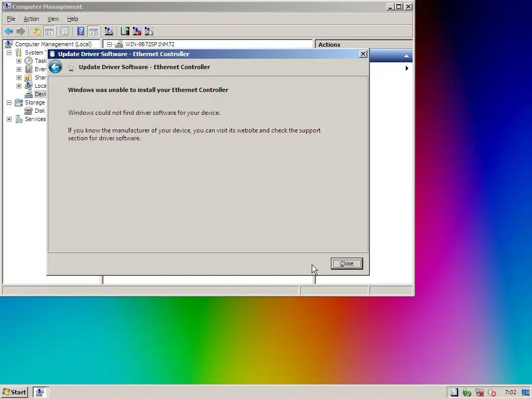Click the muted volume tray icon

(x=492, y=393)
